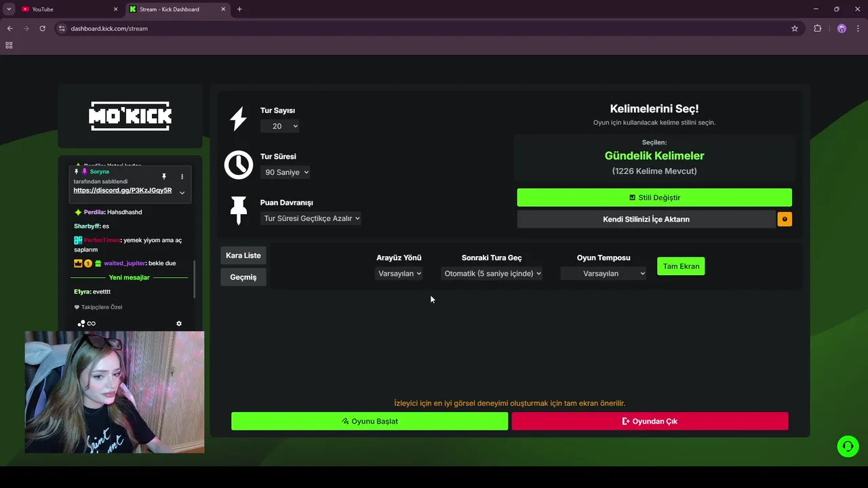This screenshot has height=488, width=868.
Task: Click username E1yra in chat
Action: (x=82, y=291)
